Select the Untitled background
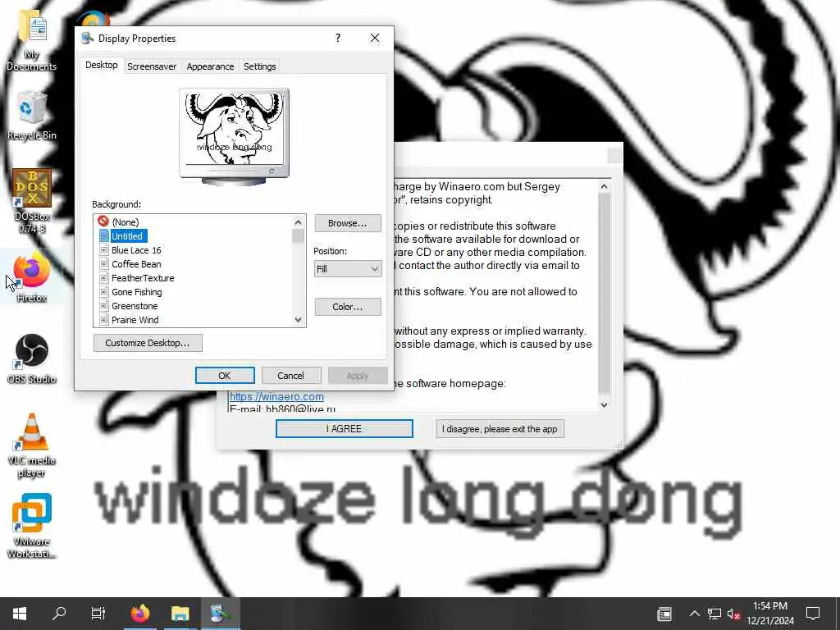840x630 pixels. tap(127, 235)
